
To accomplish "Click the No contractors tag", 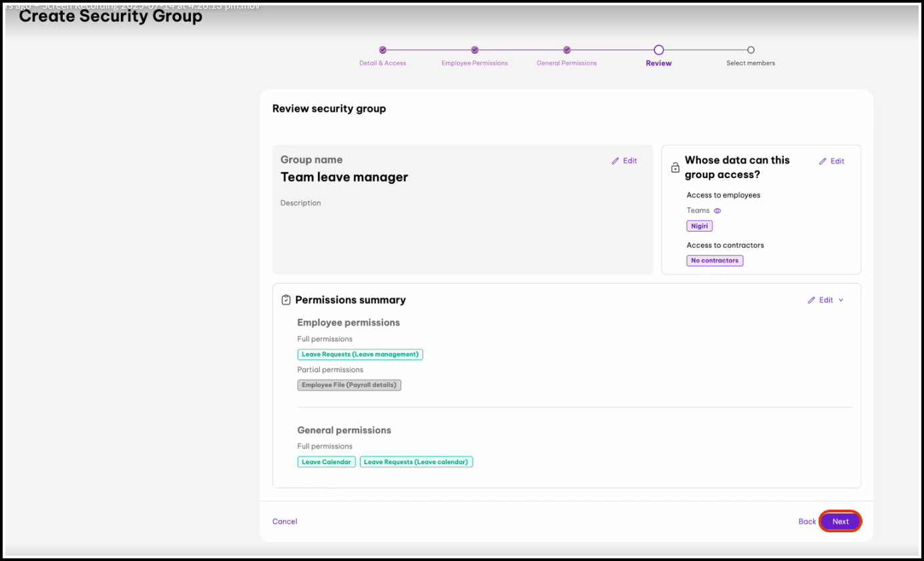I will [714, 261].
